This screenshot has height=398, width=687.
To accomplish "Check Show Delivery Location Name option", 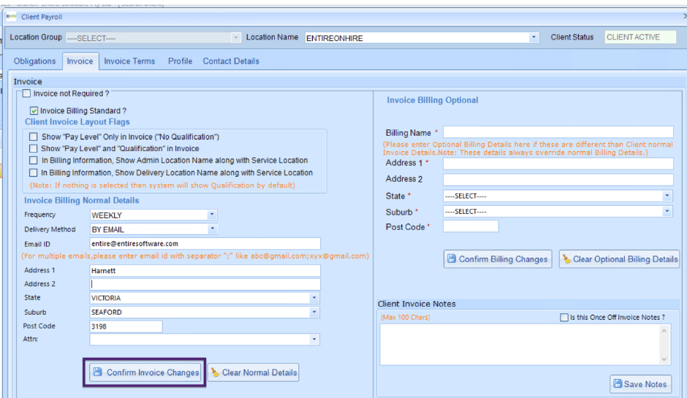I will tap(33, 173).
